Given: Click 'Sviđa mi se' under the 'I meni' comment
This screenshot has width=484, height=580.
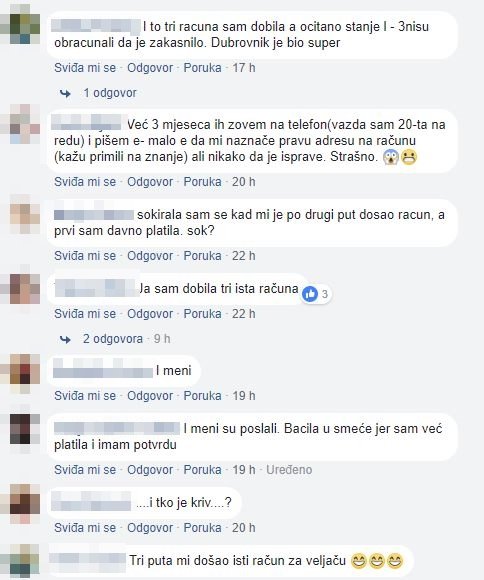Looking at the screenshot, I should click(x=85, y=396).
